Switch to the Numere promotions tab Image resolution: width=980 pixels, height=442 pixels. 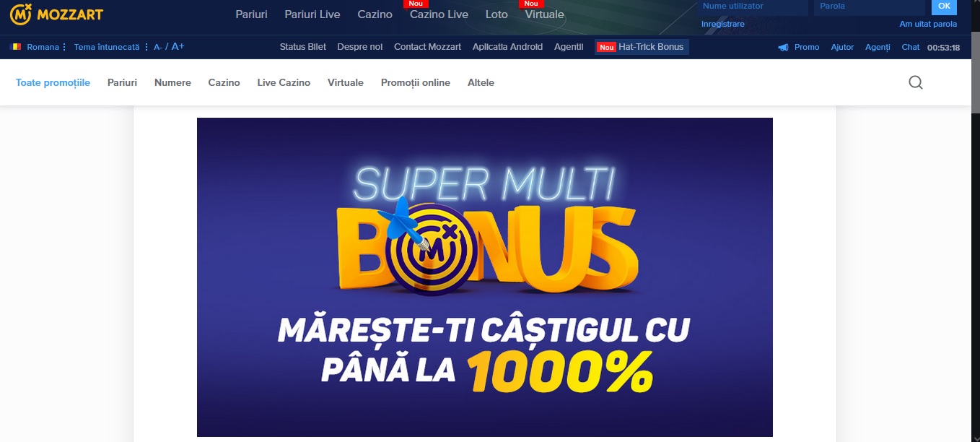172,82
